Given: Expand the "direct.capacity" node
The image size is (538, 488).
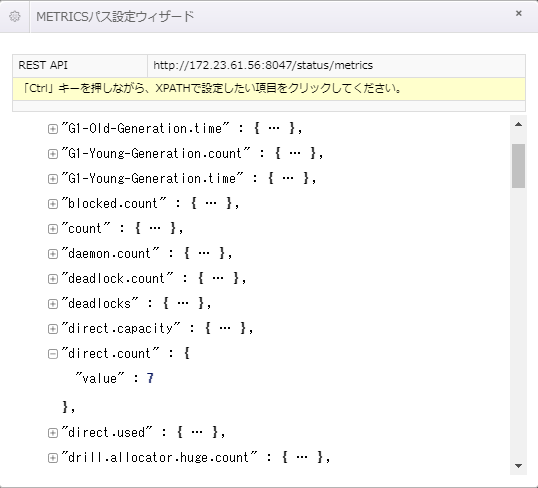Looking at the screenshot, I should pos(52,329).
